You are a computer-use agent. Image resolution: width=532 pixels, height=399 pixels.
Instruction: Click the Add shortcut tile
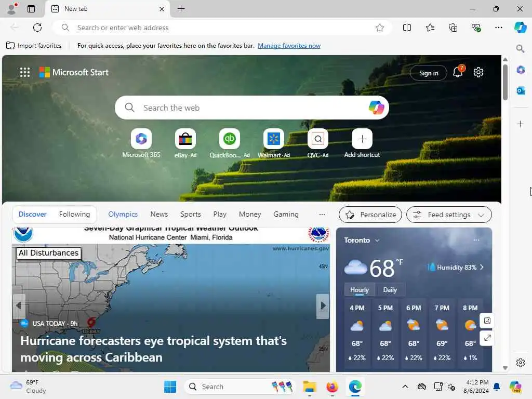coord(362,143)
